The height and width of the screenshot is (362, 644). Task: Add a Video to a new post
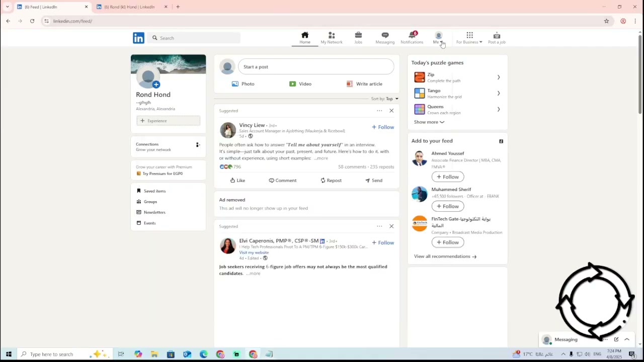(300, 84)
